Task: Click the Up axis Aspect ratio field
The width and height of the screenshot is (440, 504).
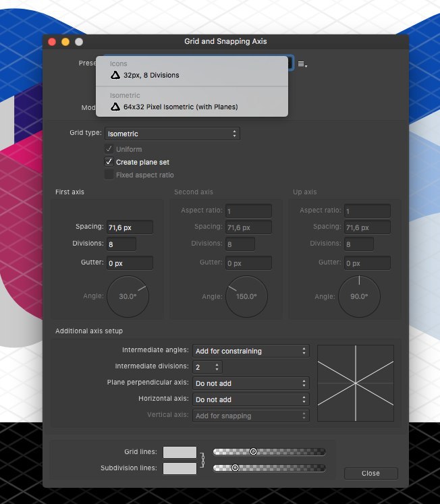Action: click(x=367, y=211)
